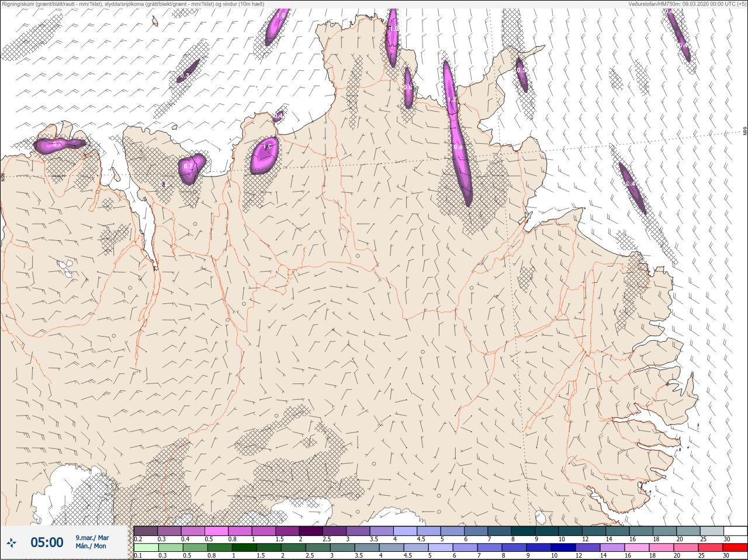Pick the medium green 0.5 swatch in the lower legend row
The width and height of the screenshot is (748, 560).
pyautogui.click(x=195, y=548)
